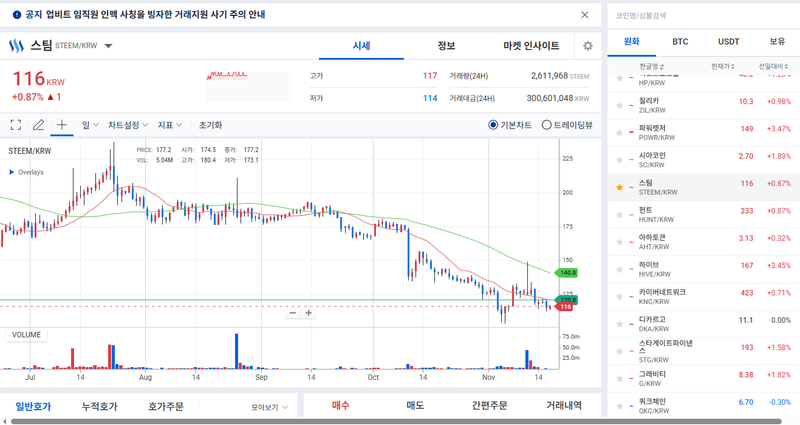Select the 트레이딩뷰 radio button
800x425 pixels.
tap(546, 125)
